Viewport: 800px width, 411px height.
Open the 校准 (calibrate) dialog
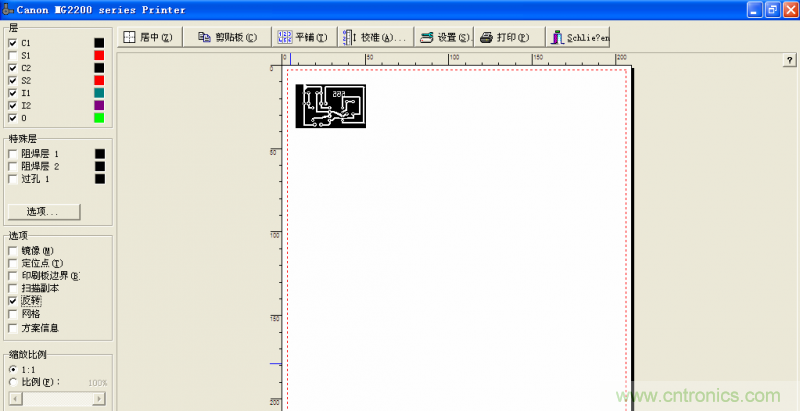(374, 37)
